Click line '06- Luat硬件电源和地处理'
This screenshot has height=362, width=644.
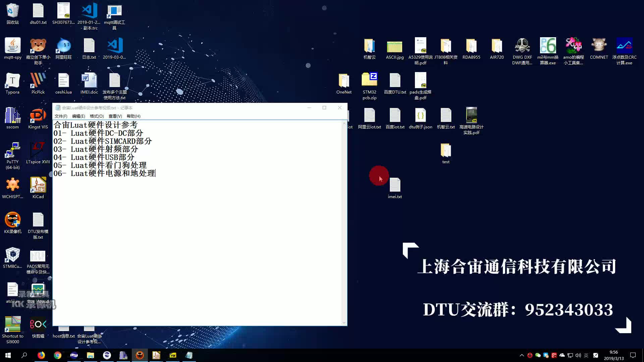104,173
